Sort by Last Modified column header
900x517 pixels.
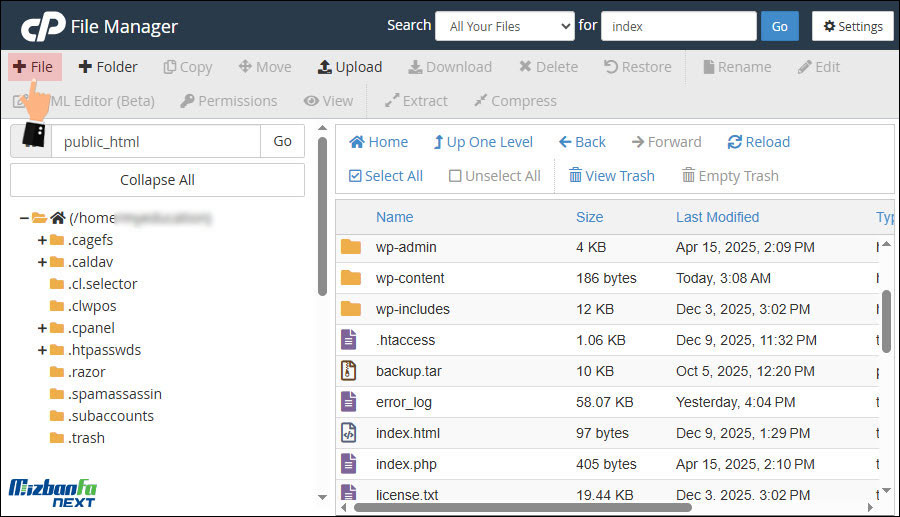click(x=717, y=217)
